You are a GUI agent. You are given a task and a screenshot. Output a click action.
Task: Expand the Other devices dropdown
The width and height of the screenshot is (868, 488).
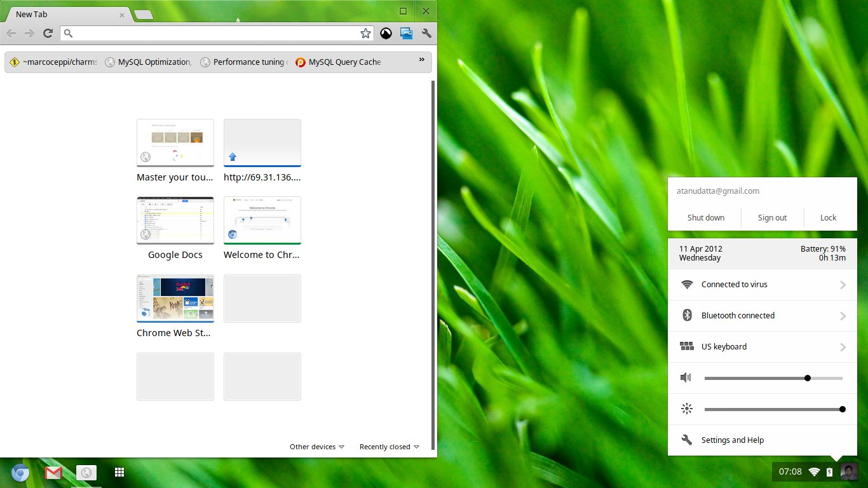(317, 447)
